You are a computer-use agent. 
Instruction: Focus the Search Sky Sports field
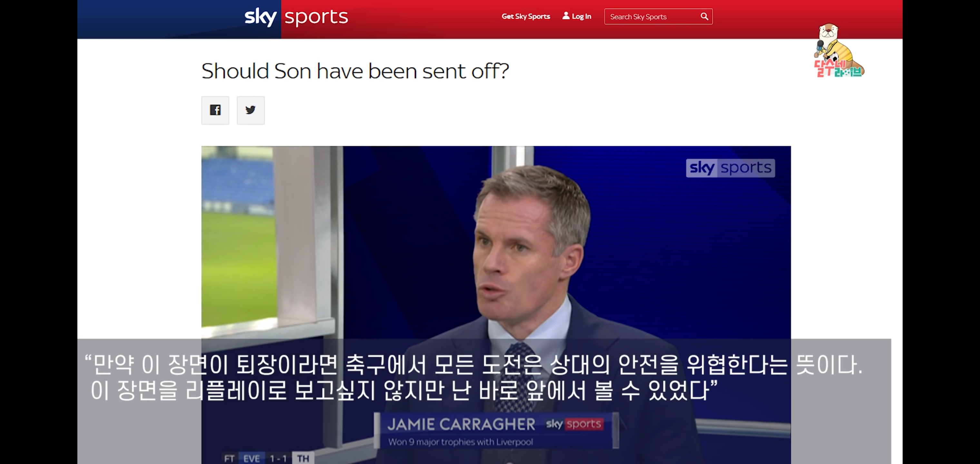[x=658, y=16]
